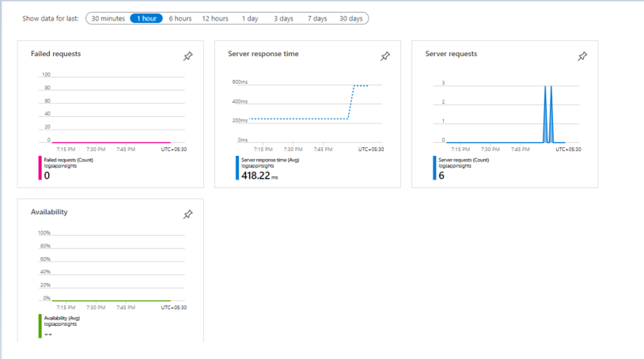Screen dimensions: 644x359
Task: Click the Server requests spike in chart
Action: coord(548,114)
